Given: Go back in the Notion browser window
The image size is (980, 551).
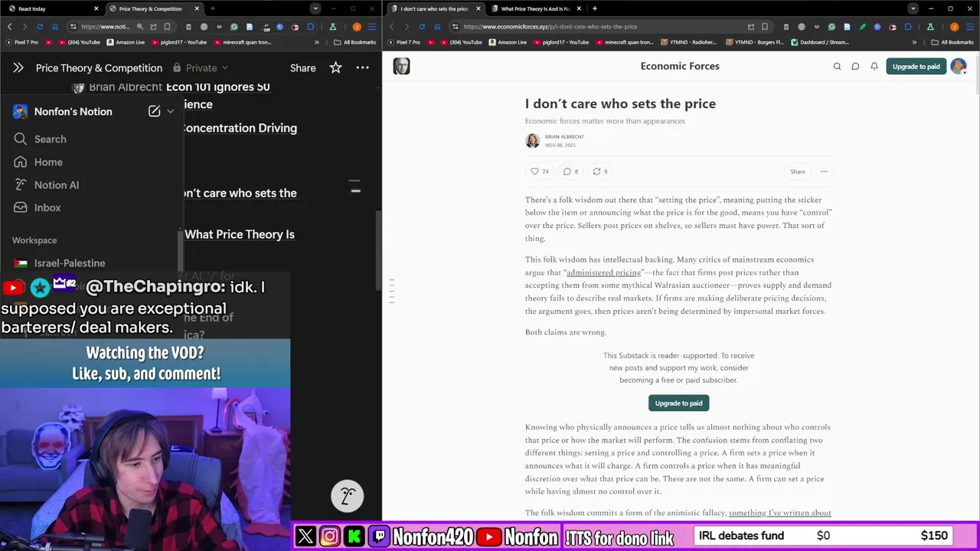Looking at the screenshot, I should [9, 27].
